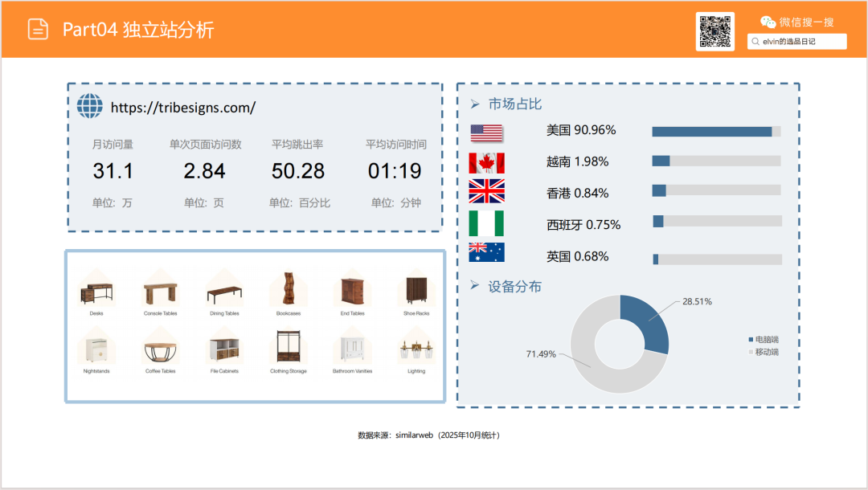Choose the Lighting category thumbnail
Image resolution: width=868 pixels, height=490 pixels.
416,352
